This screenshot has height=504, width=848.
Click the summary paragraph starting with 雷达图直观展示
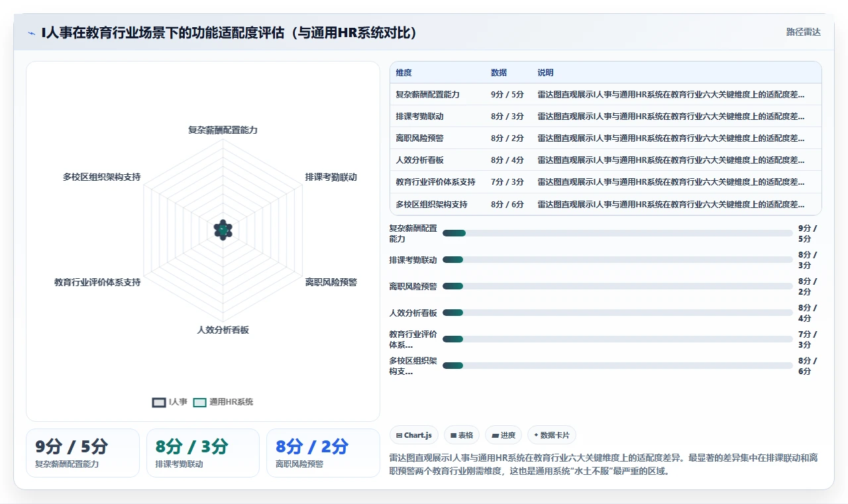tap(604, 464)
